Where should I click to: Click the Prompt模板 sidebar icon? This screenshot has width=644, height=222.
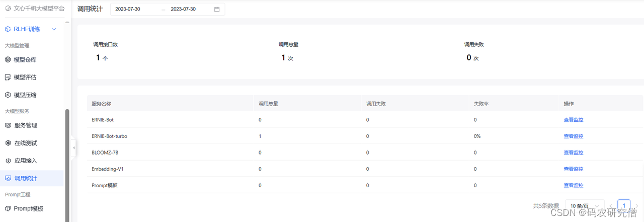tap(8, 208)
